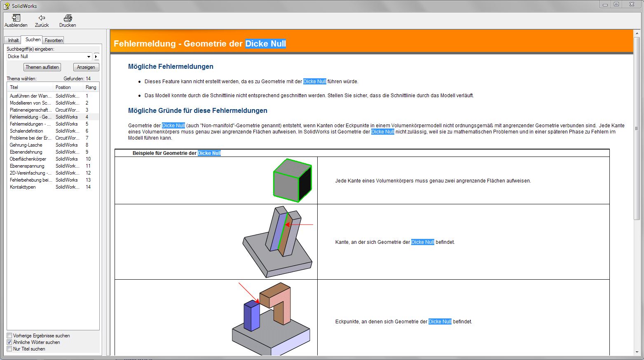Sort results by Titel column header
Viewport: 644px width, 360px height.
(30, 87)
